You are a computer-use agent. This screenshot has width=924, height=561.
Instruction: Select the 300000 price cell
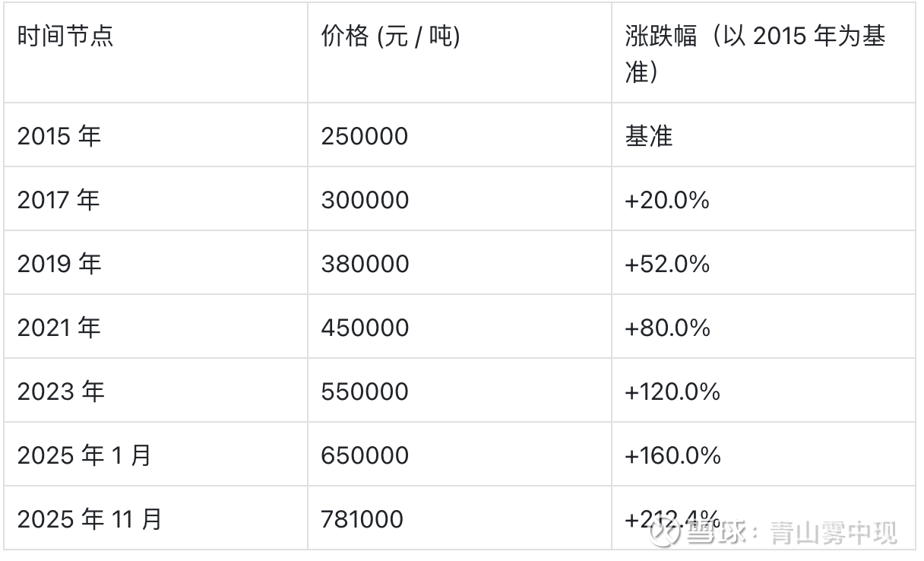pyautogui.click(x=365, y=200)
